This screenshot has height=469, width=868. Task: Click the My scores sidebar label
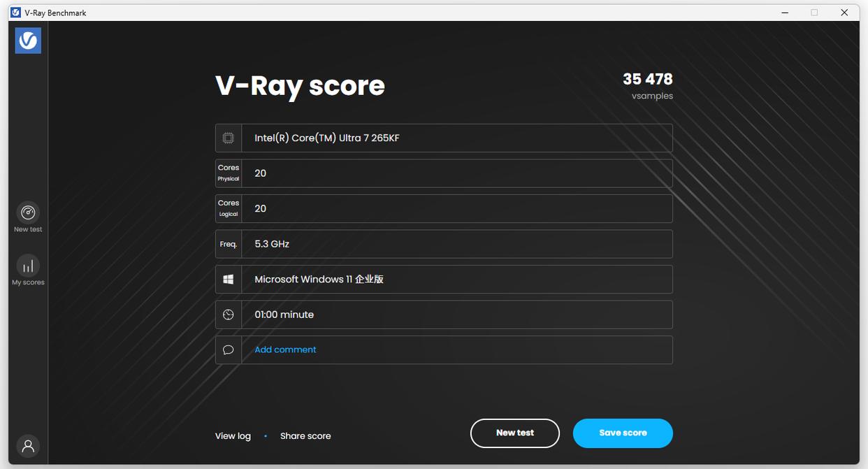[x=28, y=282]
